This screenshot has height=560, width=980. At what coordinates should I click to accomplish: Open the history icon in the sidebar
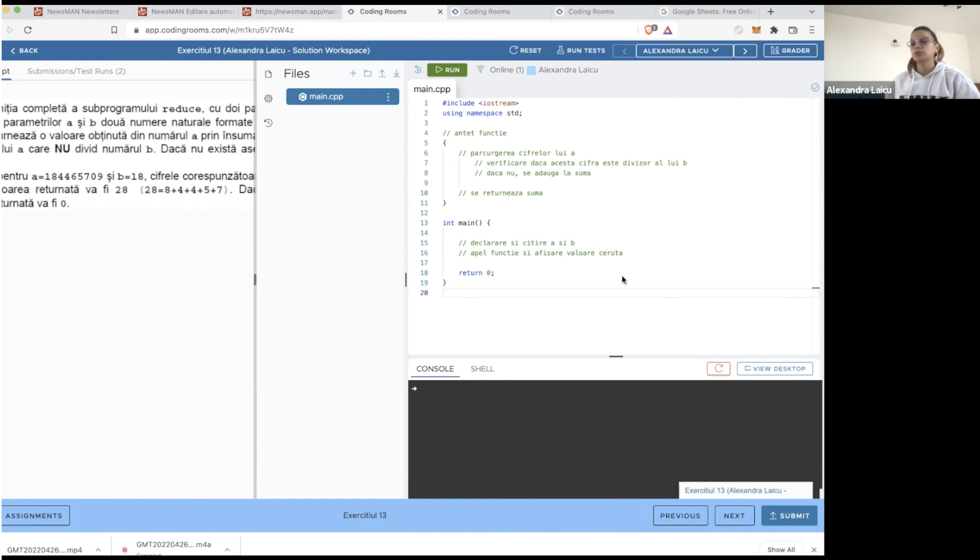click(x=268, y=123)
